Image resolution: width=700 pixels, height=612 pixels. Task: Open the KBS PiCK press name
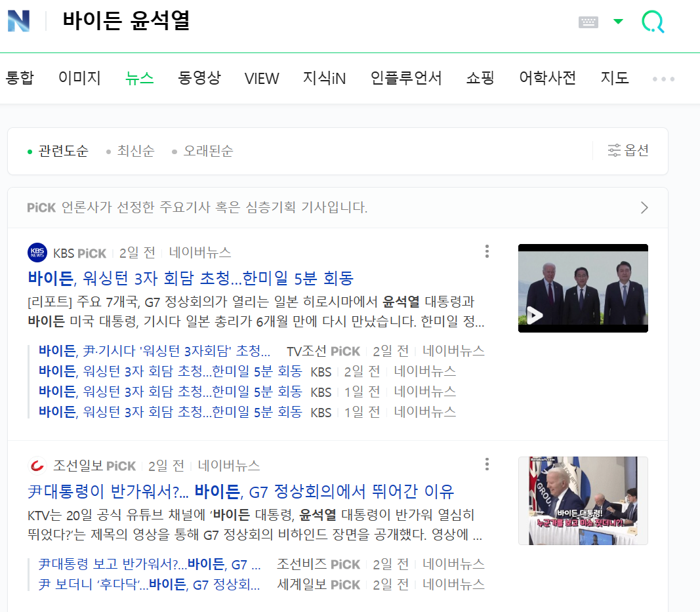point(79,253)
